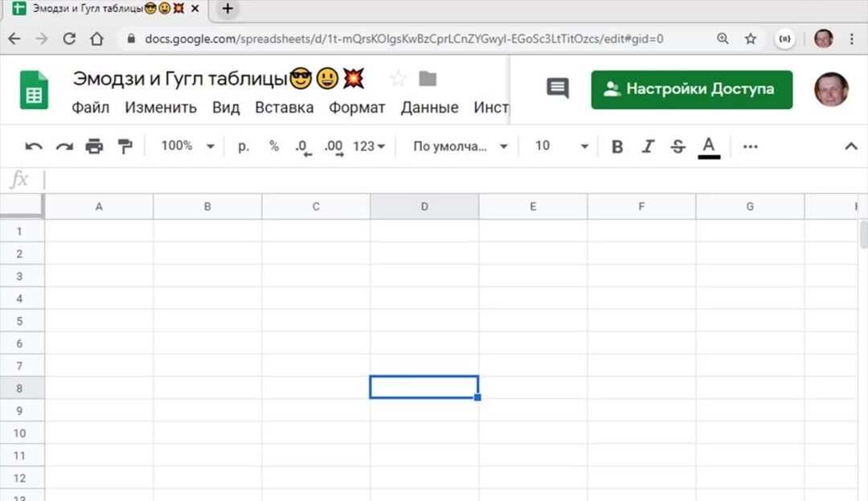Image resolution: width=868 pixels, height=501 pixels.
Task: Format as percent with % button
Action: 273,146
